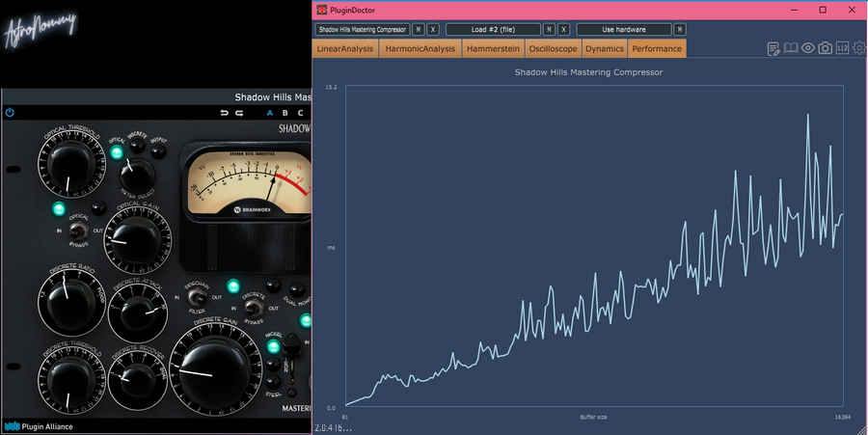Maximize the PluginDoctor window

point(823,10)
